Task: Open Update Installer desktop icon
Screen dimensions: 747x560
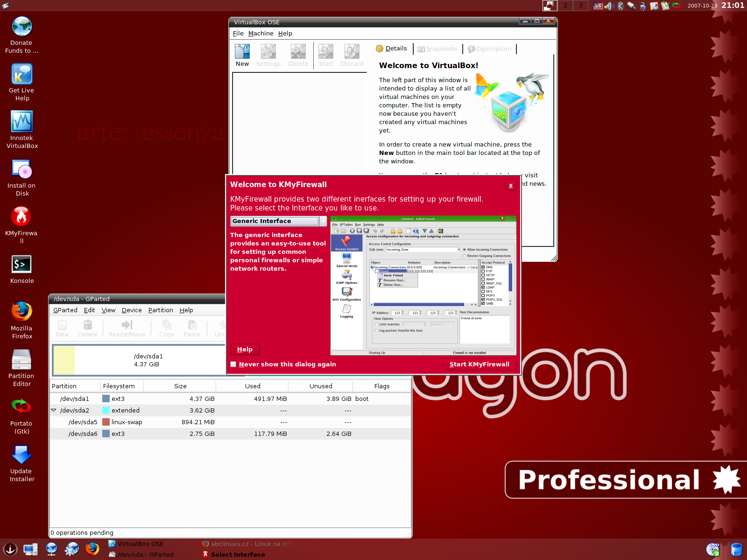Action: (22, 463)
